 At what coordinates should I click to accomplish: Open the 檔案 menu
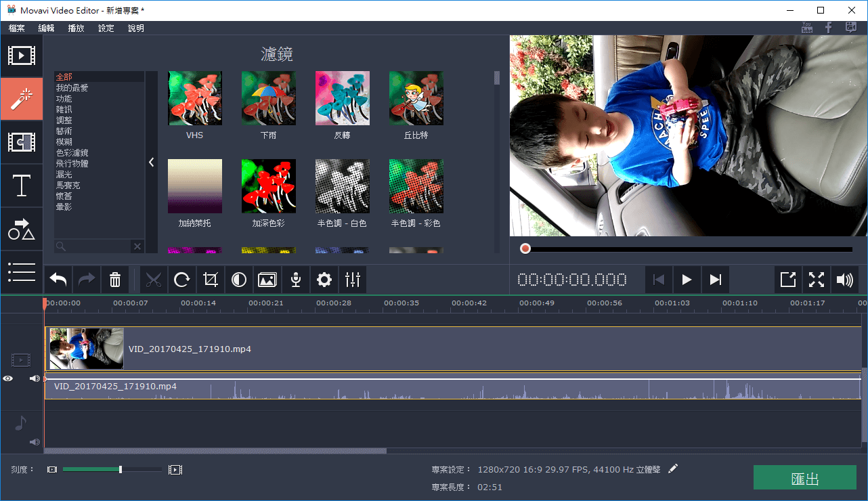[x=16, y=28]
